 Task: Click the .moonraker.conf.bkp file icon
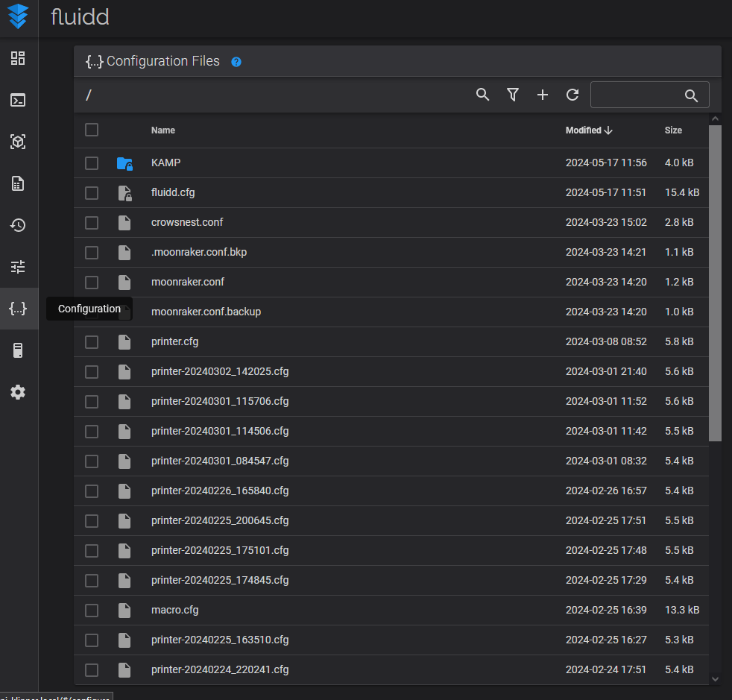point(124,253)
